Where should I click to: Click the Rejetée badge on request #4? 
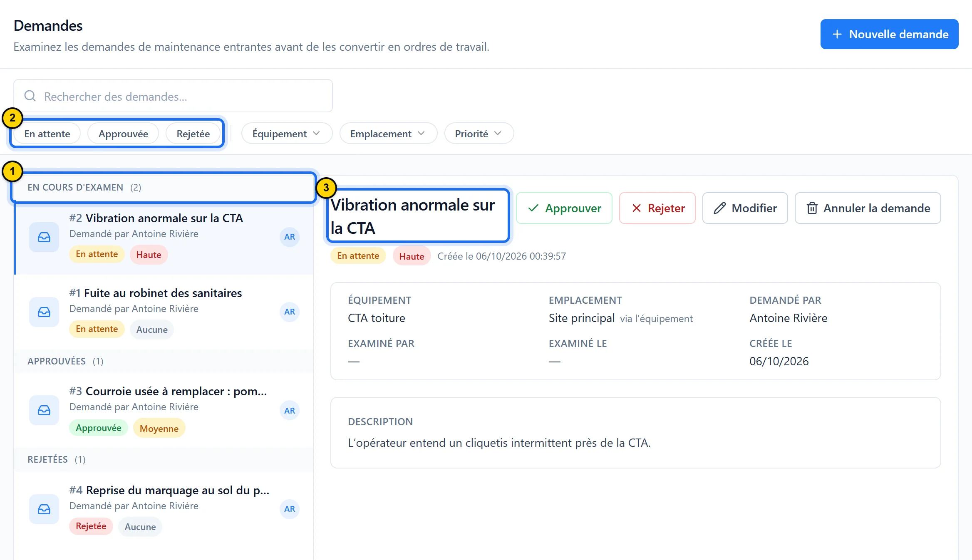point(91,526)
